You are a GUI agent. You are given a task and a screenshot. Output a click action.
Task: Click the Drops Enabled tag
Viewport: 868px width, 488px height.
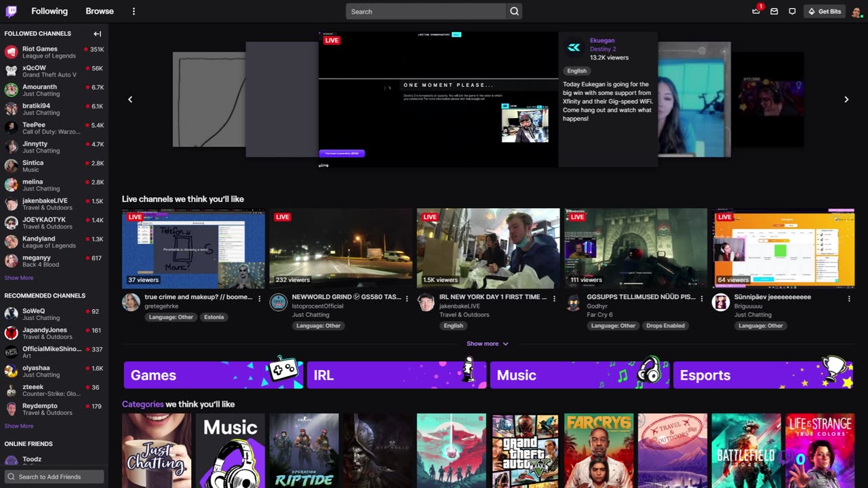pyautogui.click(x=665, y=326)
